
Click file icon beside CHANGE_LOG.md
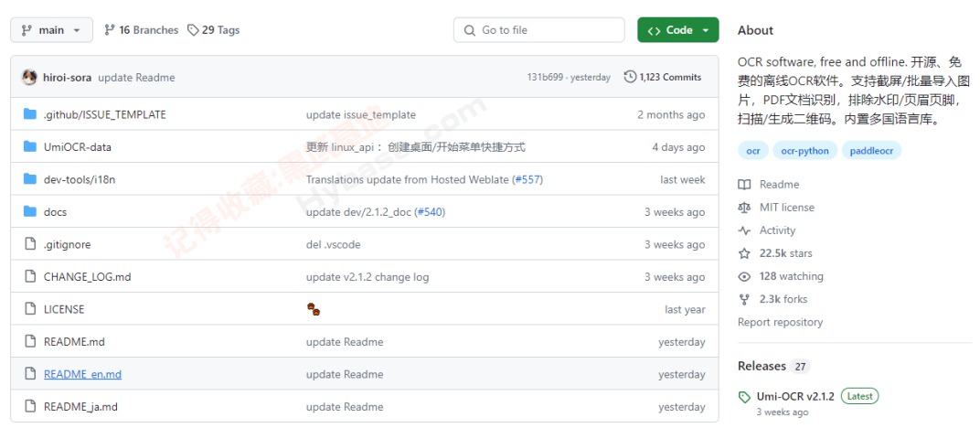point(30,277)
